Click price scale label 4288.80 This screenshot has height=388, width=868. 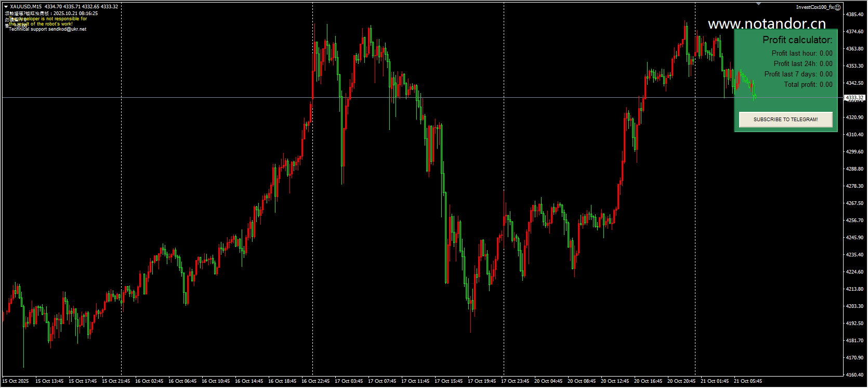pyautogui.click(x=854, y=169)
